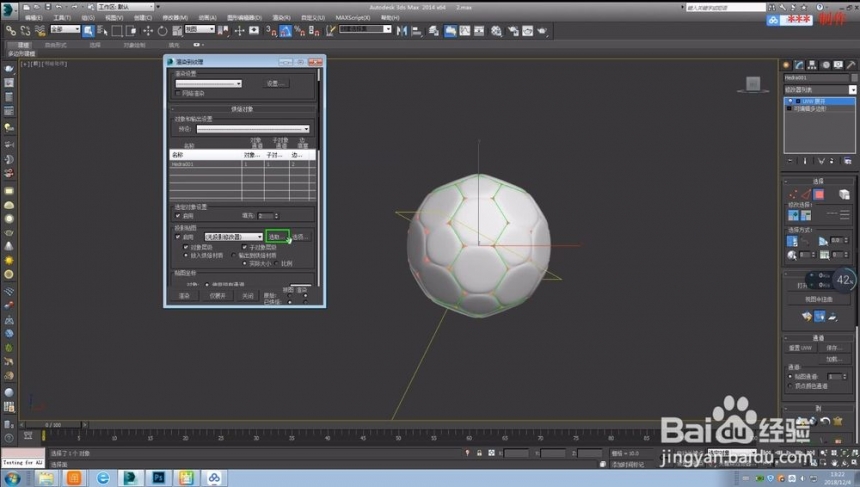Open the Selection Filter dropdown in toolbar
Viewport: 860px width, 487px height.
pos(65,29)
